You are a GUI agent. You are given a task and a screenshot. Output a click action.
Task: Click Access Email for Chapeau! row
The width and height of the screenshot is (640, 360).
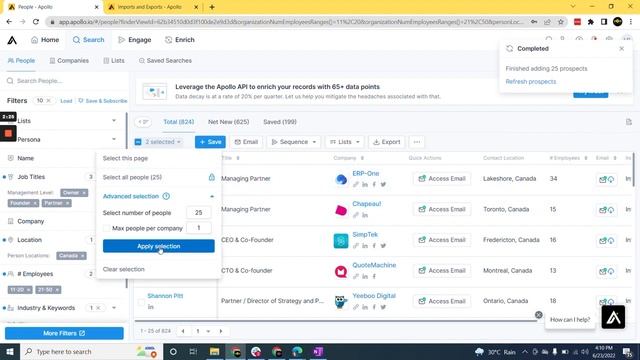[442, 209]
